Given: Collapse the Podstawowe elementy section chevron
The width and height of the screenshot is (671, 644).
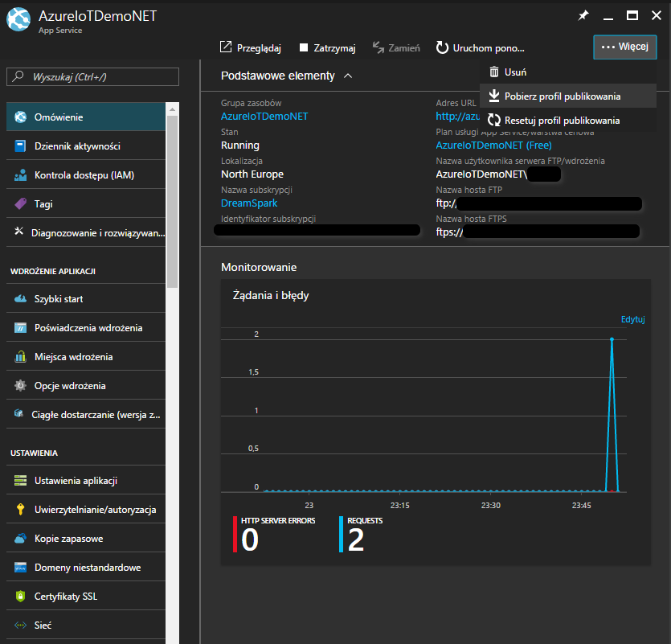Looking at the screenshot, I should tap(348, 76).
